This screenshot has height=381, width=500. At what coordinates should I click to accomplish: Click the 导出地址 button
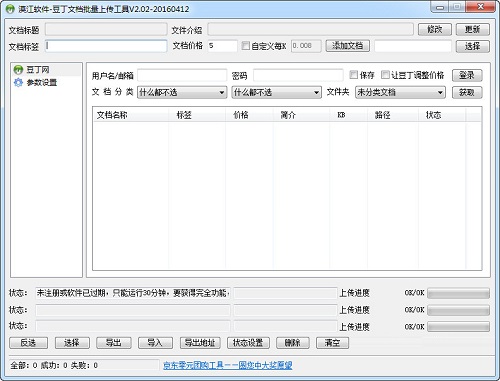tap(200, 343)
